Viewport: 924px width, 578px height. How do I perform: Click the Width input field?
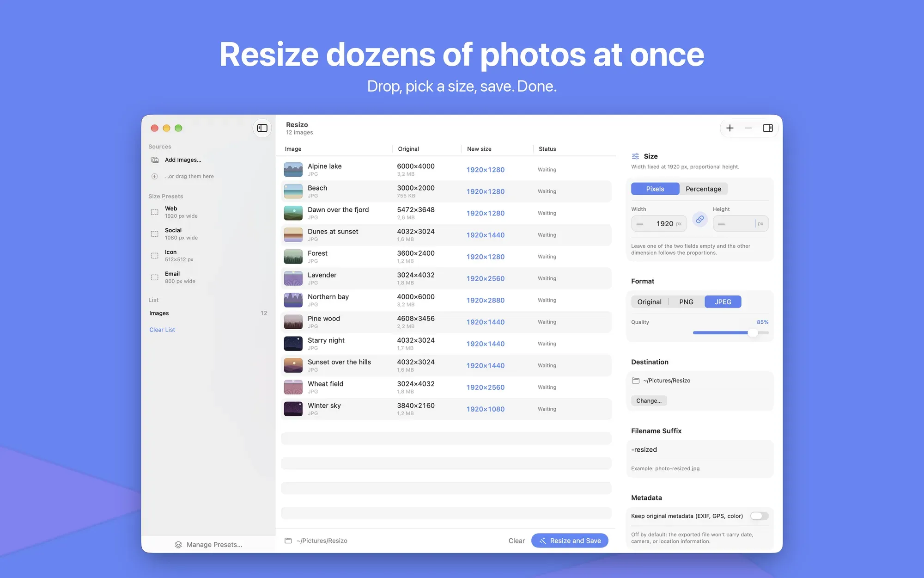[x=659, y=224]
